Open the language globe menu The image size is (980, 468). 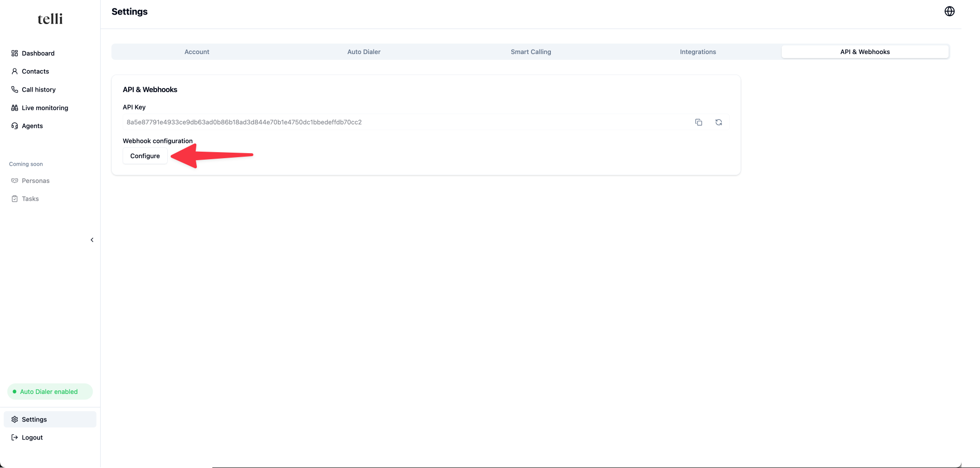click(949, 11)
